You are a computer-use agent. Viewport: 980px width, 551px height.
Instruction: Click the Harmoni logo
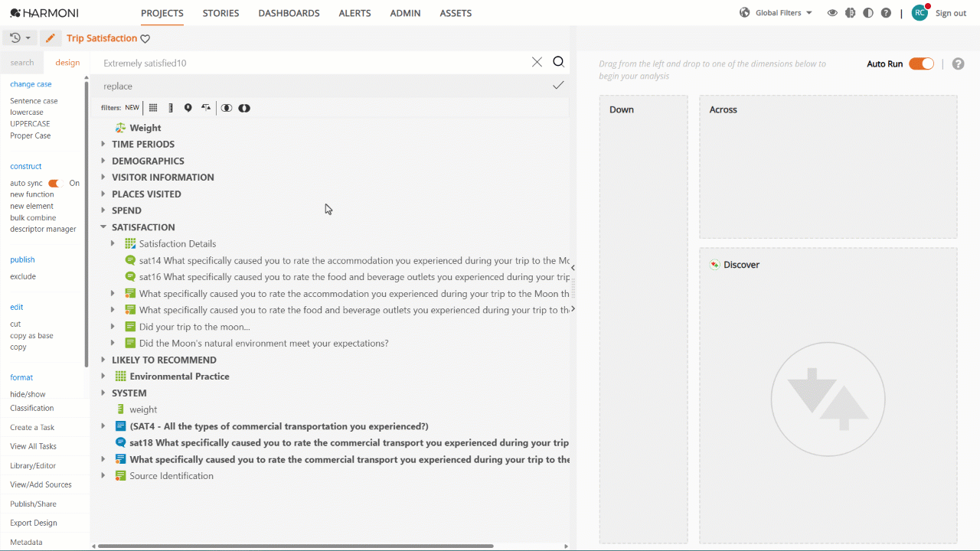(44, 13)
